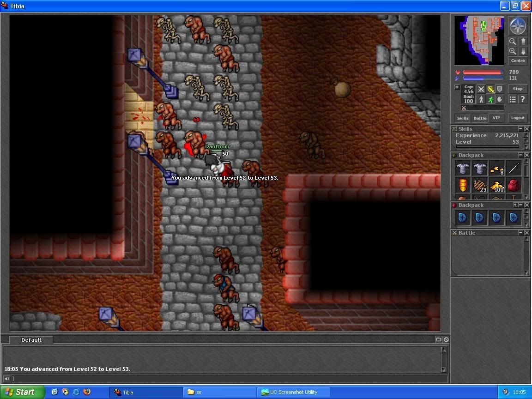Switch to the Default chat tab
532x399 pixels.
click(31, 340)
